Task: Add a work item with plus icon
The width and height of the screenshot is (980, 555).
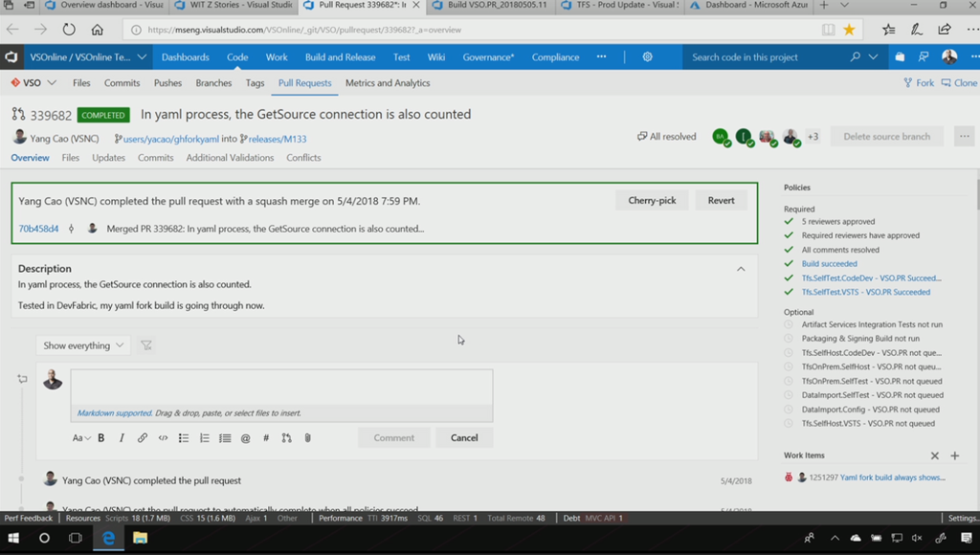Action: click(x=954, y=455)
